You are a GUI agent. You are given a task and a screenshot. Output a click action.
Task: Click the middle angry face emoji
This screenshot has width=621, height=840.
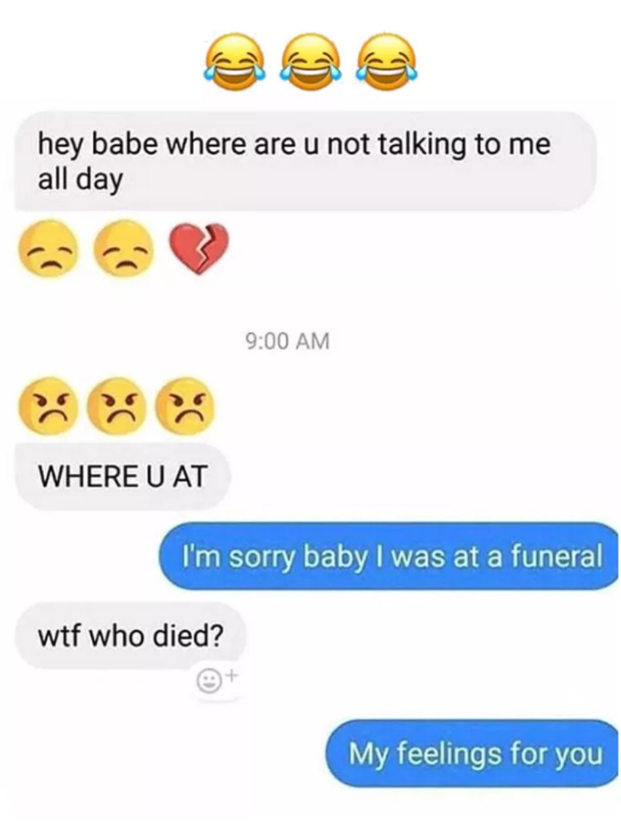coord(115,406)
